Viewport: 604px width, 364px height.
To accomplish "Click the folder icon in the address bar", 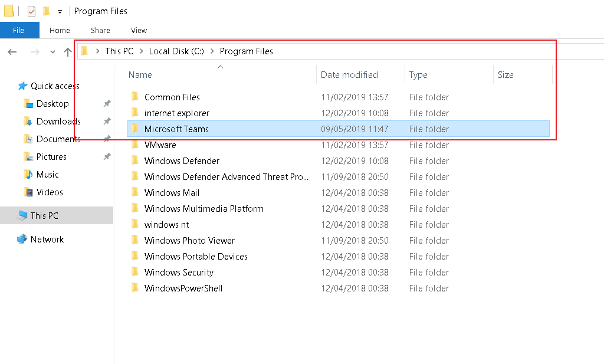I will 84,51.
